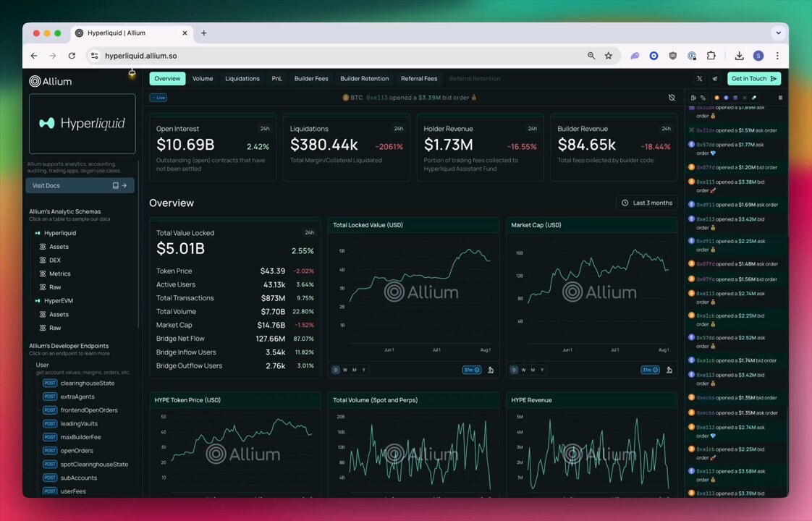Open the browser extensions puzzle icon
Viewport: 812px width, 521px height.
711,56
